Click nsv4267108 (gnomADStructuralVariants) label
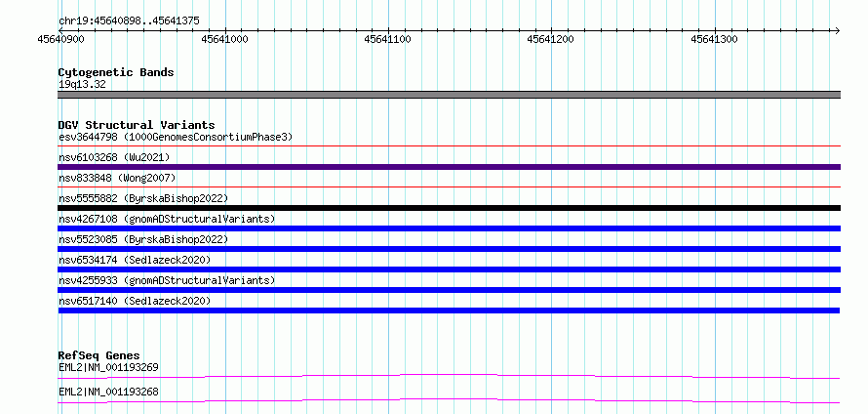The width and height of the screenshot is (868, 414). [167, 219]
